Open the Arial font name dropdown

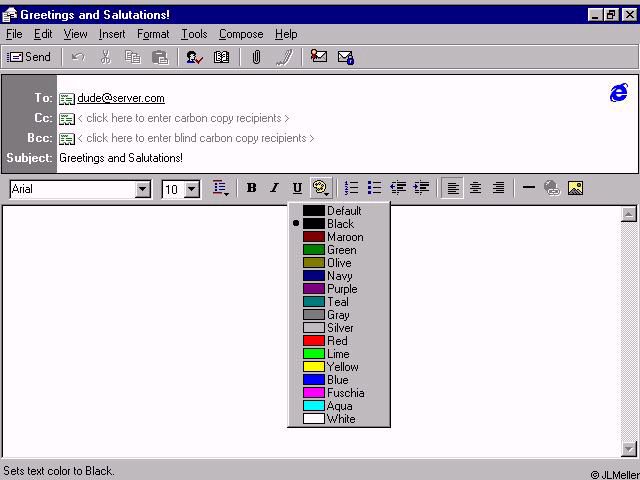143,189
